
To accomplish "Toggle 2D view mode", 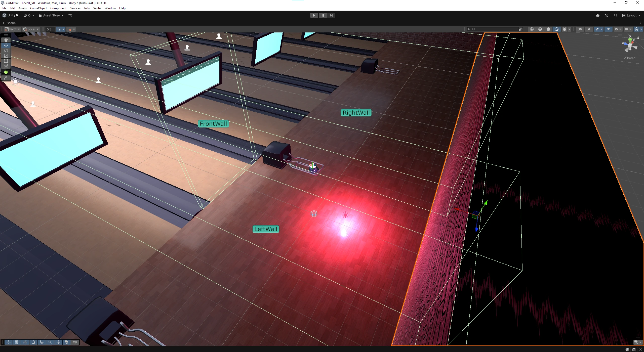I will 580,29.
